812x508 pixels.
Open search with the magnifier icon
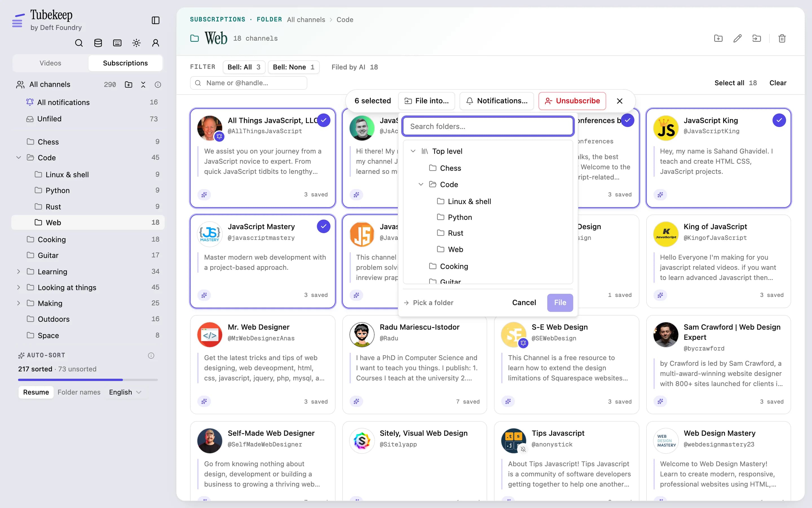[79, 43]
